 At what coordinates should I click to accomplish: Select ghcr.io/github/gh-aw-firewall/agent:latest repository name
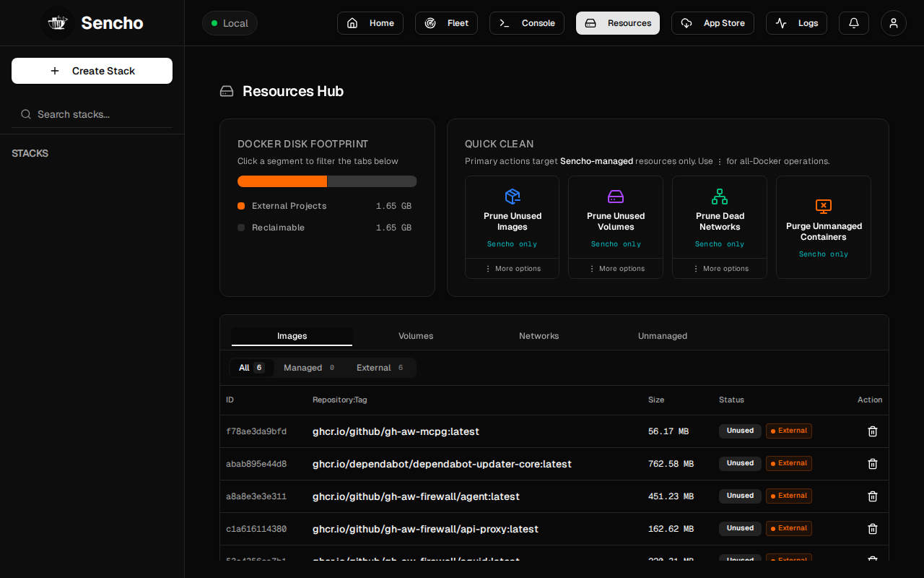[416, 496]
